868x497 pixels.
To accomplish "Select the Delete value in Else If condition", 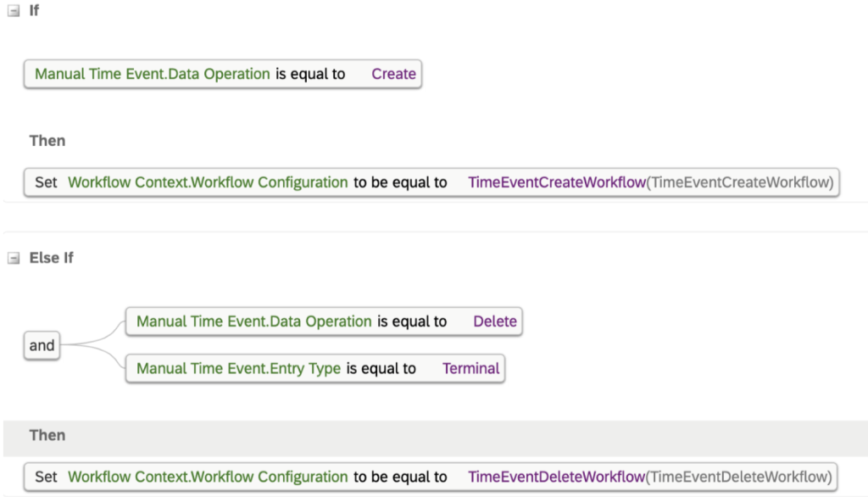I will [x=495, y=321].
